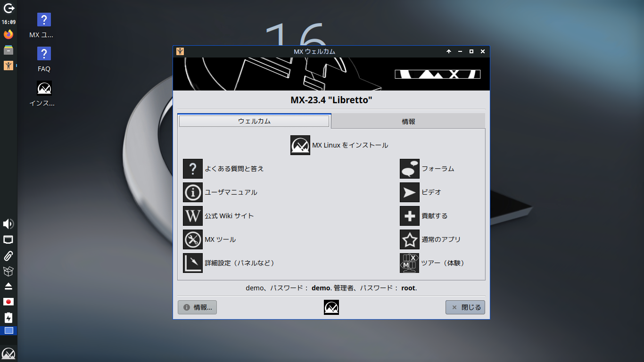Click the MX Welcome task button in the panel

pyautogui.click(x=8, y=66)
